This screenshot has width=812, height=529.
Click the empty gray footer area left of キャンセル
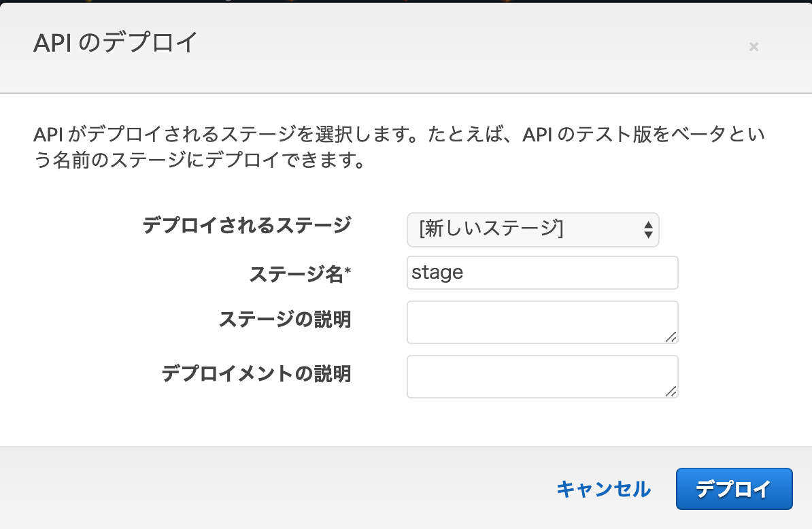pyautogui.click(x=272, y=488)
